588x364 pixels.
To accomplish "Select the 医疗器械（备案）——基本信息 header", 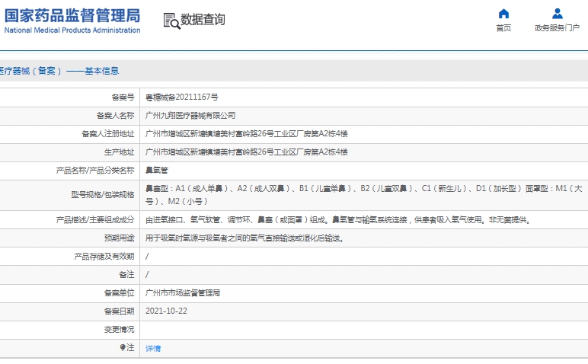I will pyautogui.click(x=59, y=71).
